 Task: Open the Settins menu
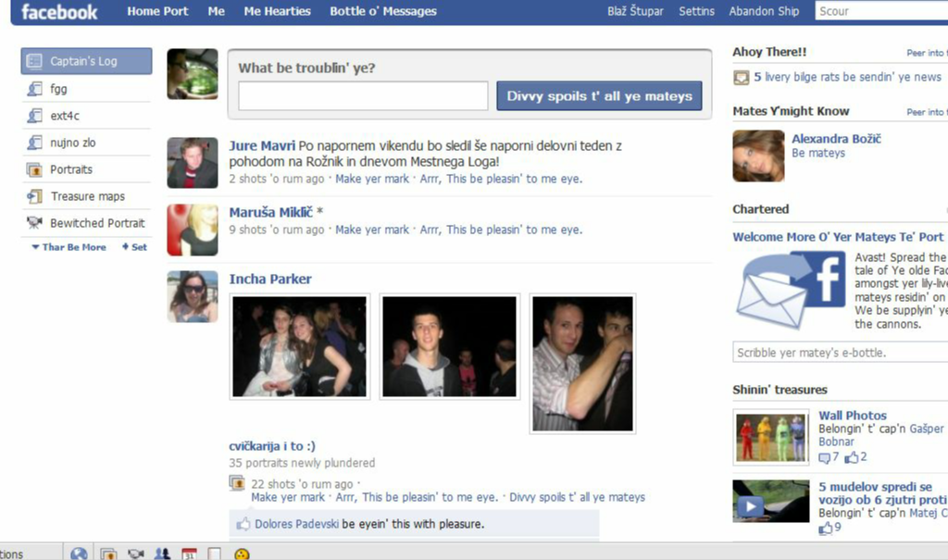pos(696,11)
